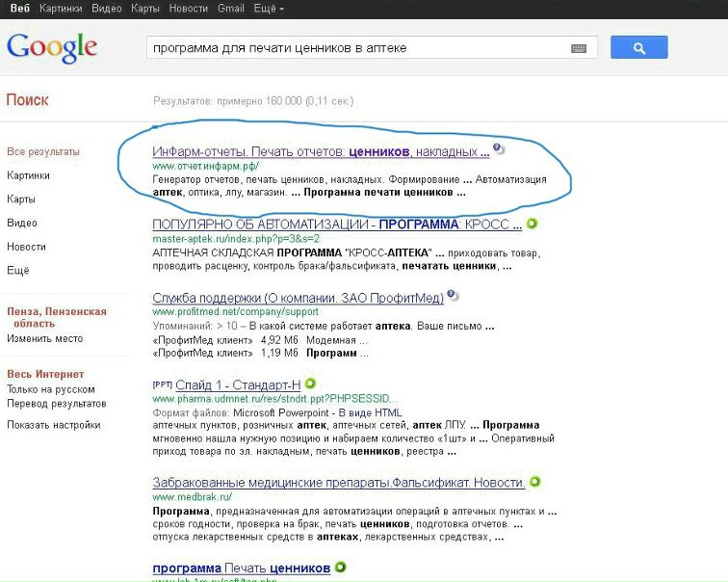Click the gray rating icon beside Инфарм-отчеты result

tap(497, 150)
